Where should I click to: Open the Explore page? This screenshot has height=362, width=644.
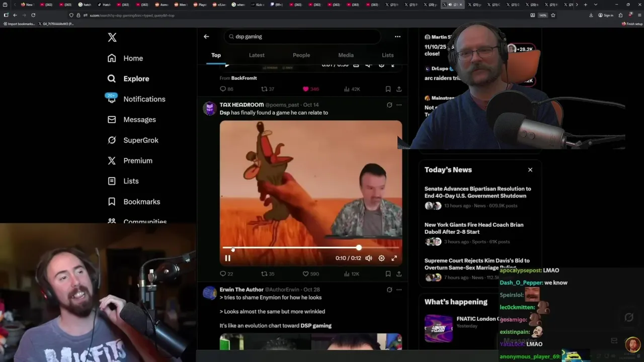[128, 79]
